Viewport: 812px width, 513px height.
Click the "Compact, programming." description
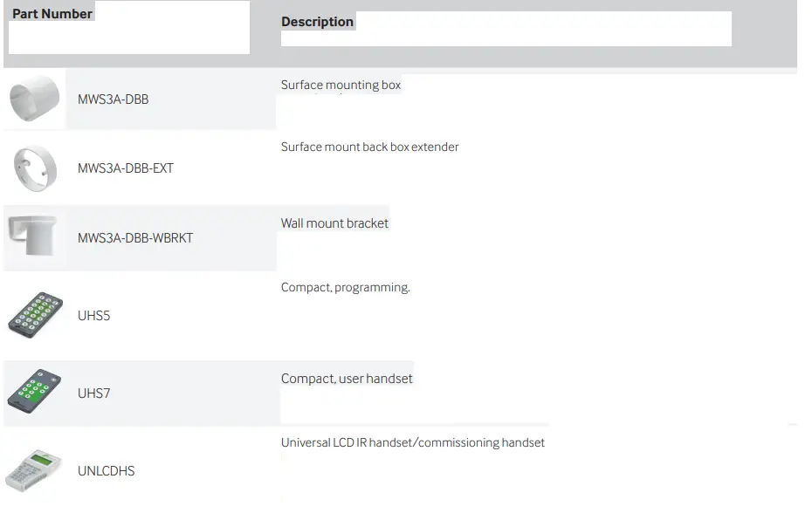[345, 288]
